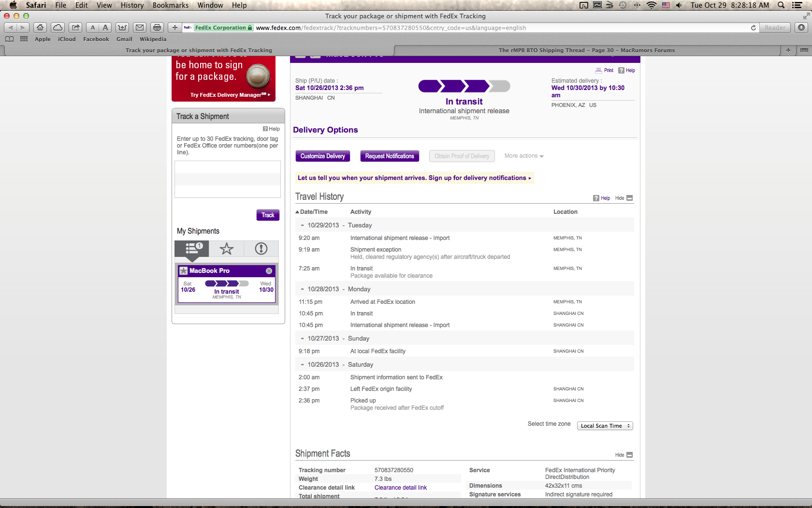812x508 pixels.
Task: Click Customize Delivery button
Action: (323, 156)
